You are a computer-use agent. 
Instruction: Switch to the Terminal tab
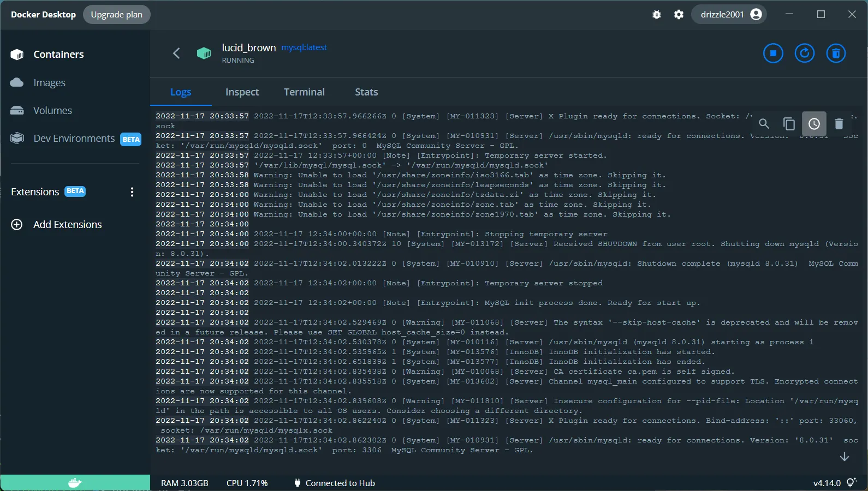304,92
